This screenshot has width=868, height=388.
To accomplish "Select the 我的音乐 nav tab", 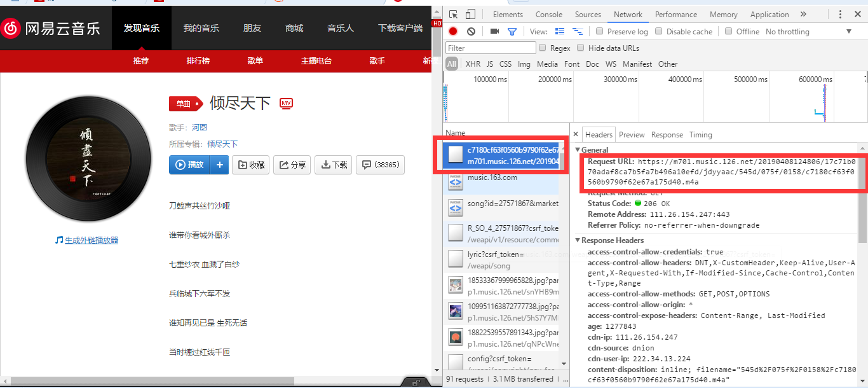I will click(x=201, y=28).
